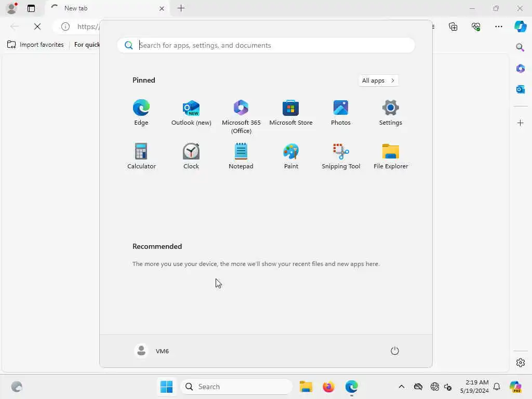Open clock and date 2:19 AM
The image size is (532, 399).
(x=474, y=387)
